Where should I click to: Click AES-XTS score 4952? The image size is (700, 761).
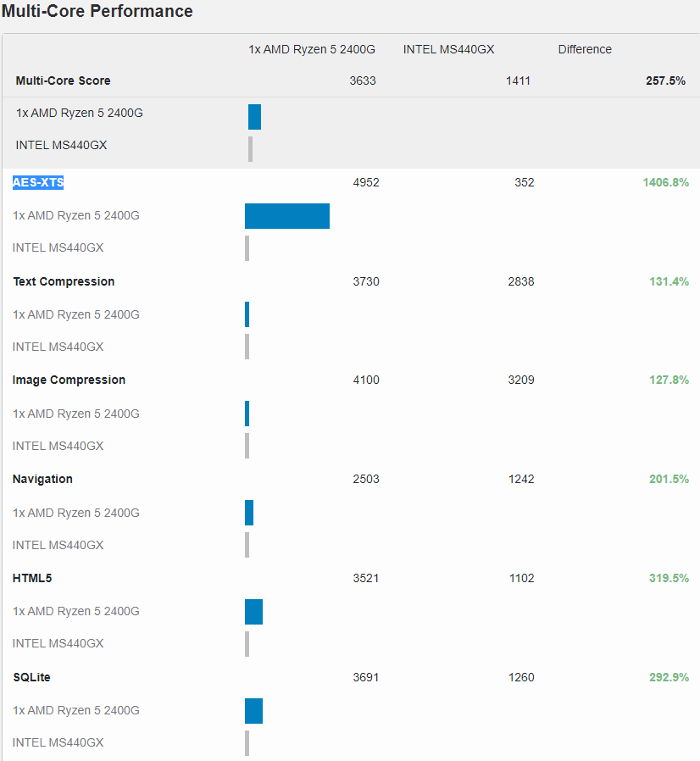[x=366, y=182]
